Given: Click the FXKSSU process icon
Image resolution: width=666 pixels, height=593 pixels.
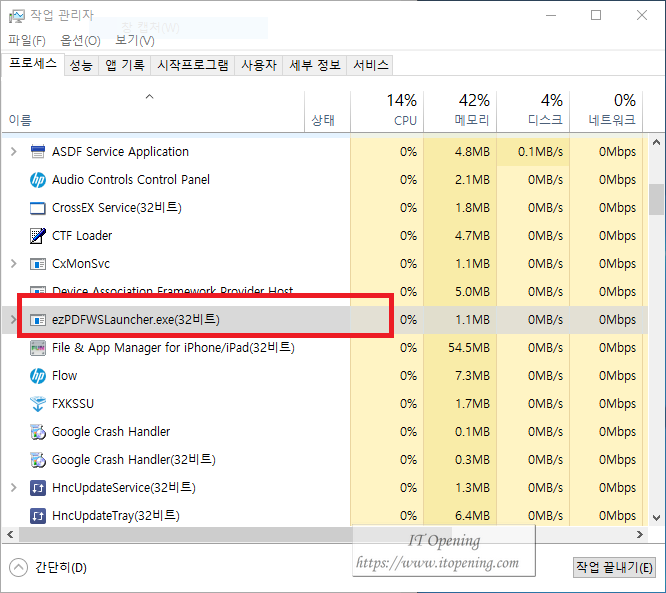Looking at the screenshot, I should (38, 404).
